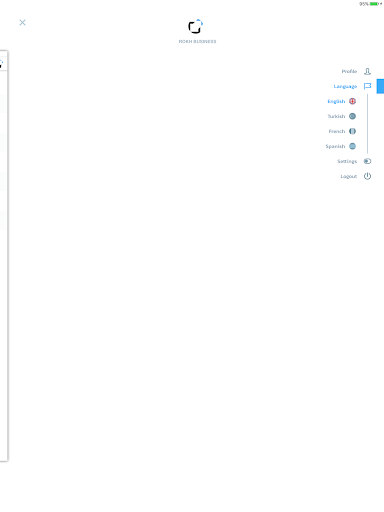The image size is (384, 512).
Task: Tap the battery indicator in status bar
Action: pos(374,4)
